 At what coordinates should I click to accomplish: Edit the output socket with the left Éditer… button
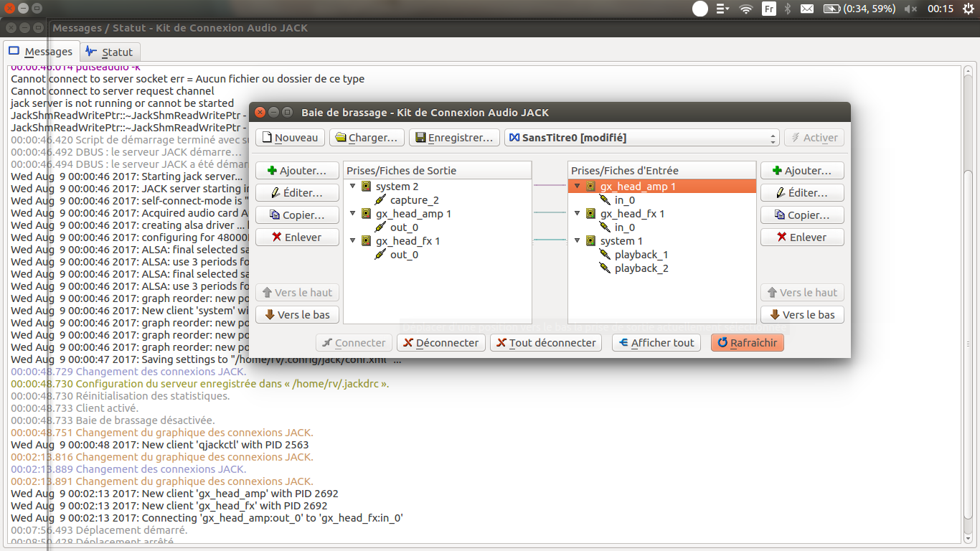tap(298, 193)
